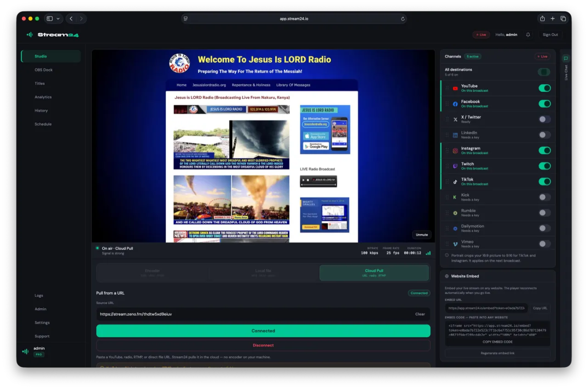Reload the page in address bar

coord(403,19)
